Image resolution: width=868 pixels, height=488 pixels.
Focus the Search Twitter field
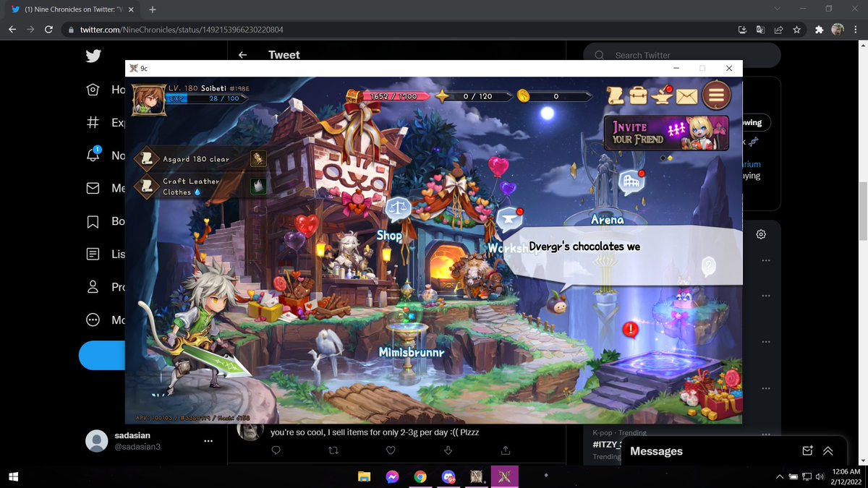point(683,55)
